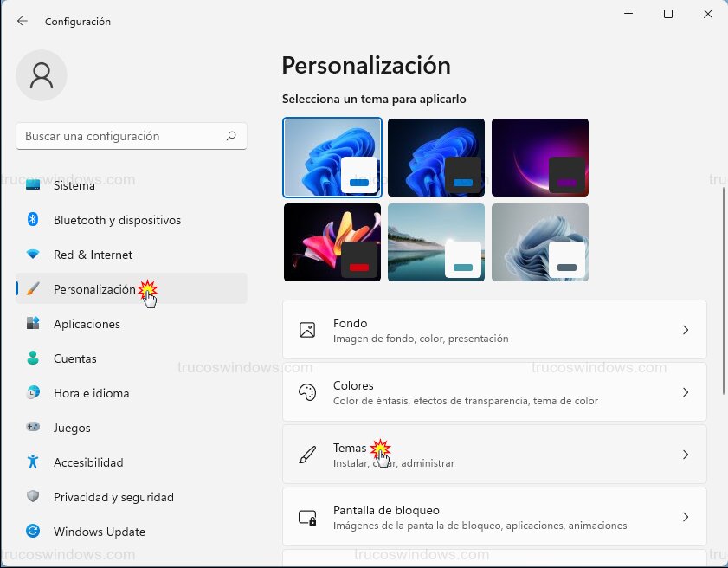The width and height of the screenshot is (728, 568).
Task: Select the Juegos game controller icon
Action: (29, 428)
